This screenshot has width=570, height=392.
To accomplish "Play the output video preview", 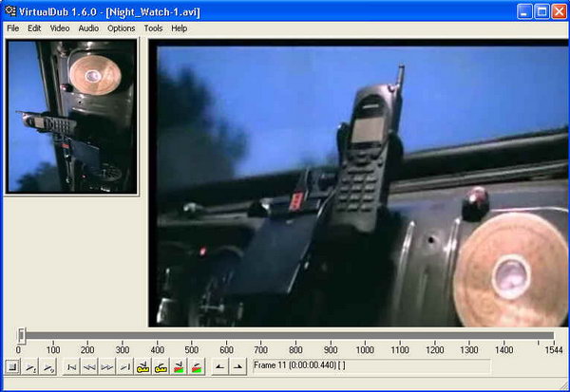I will coord(48,367).
